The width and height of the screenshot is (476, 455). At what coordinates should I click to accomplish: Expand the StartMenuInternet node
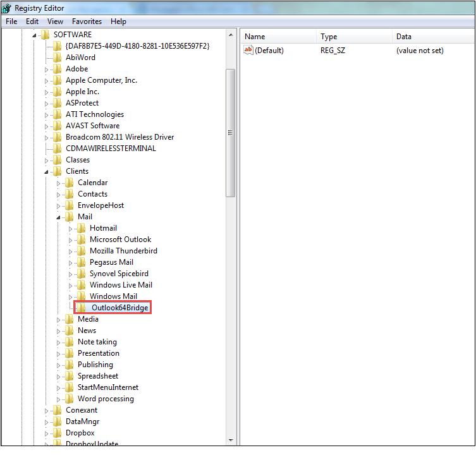(58, 388)
